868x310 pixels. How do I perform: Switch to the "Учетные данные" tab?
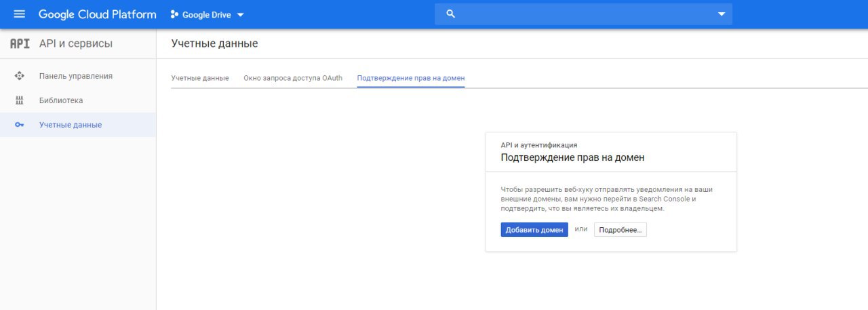pyautogui.click(x=200, y=78)
